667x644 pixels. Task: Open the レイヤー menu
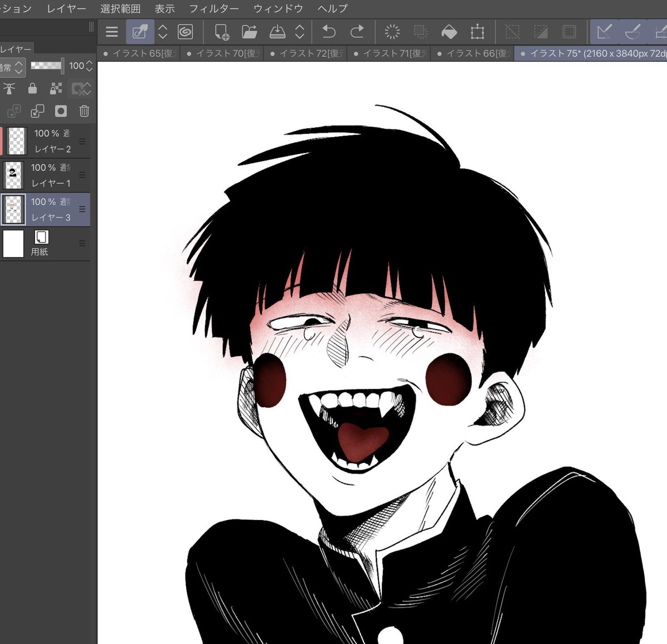(66, 8)
